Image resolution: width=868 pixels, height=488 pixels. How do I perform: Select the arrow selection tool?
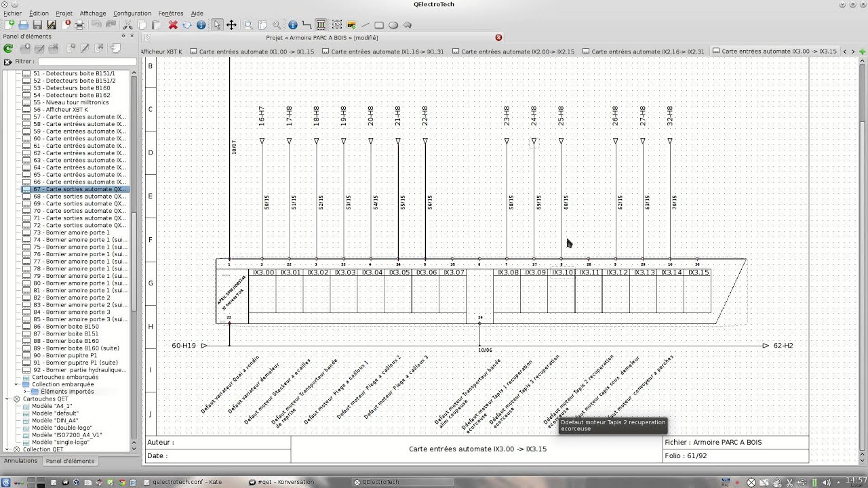click(217, 24)
